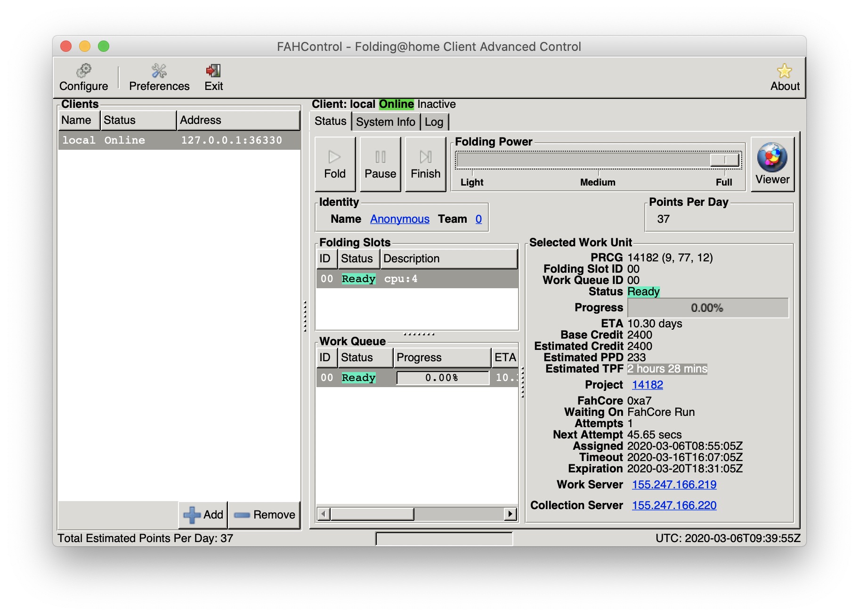
Task: Open Project 14182 link
Action: 647,385
